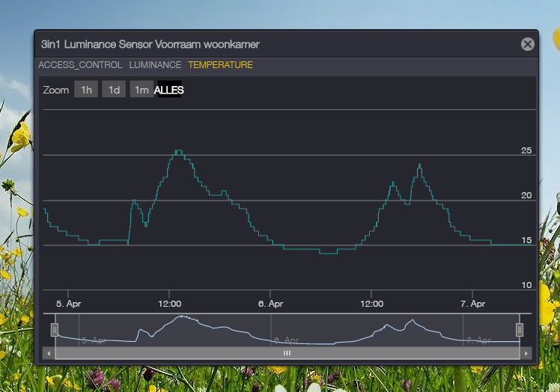Choose the 1m zoom range
Viewport: 560px width, 392px height.
(141, 90)
